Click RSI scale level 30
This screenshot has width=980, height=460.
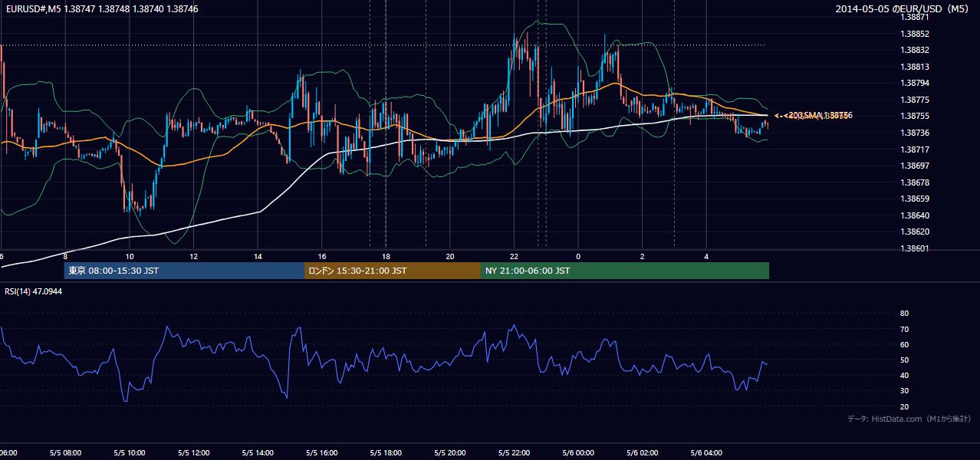point(904,390)
